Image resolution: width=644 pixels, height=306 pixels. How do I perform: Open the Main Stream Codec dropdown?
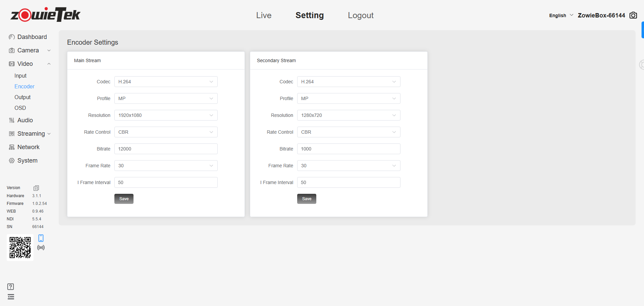(x=166, y=82)
